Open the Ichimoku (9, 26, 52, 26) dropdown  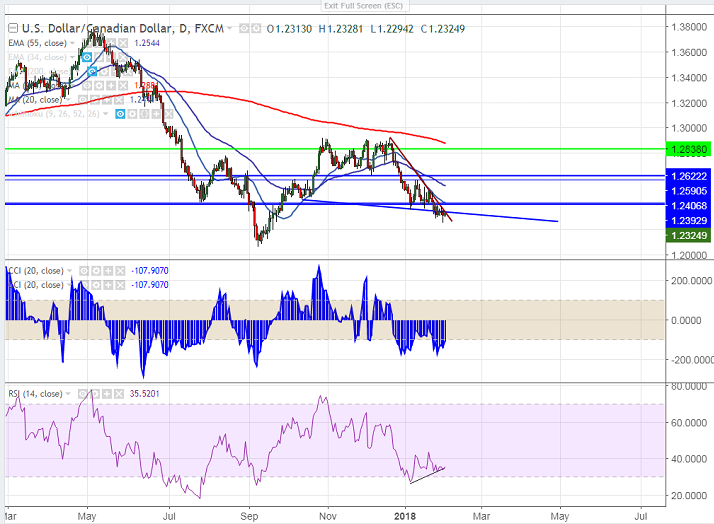[106, 114]
